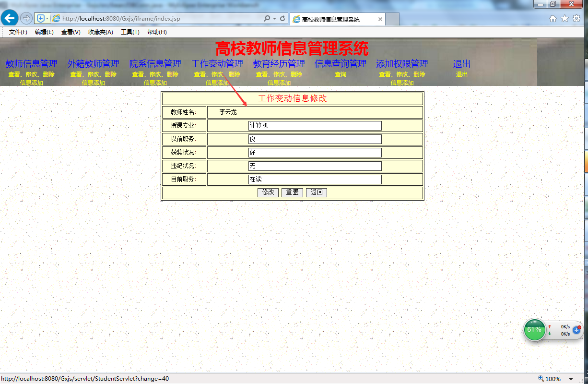
Task: Open the 帮助(H) menu
Action: [157, 32]
